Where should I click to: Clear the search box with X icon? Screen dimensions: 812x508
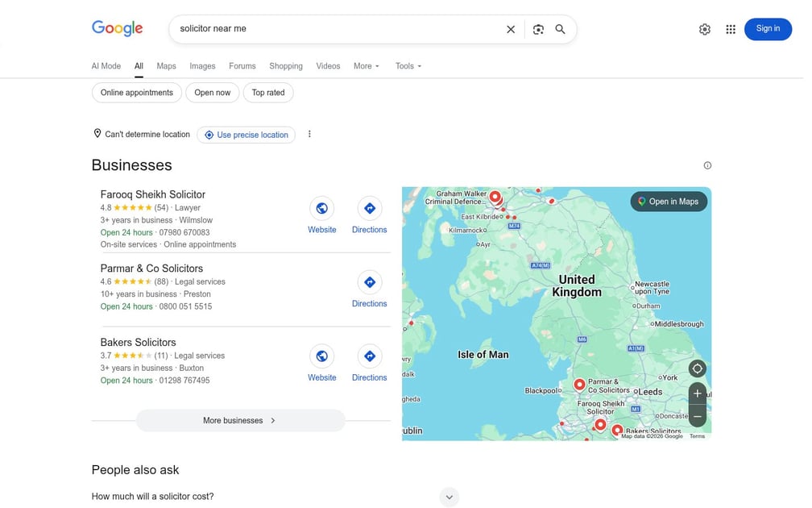pyautogui.click(x=511, y=29)
